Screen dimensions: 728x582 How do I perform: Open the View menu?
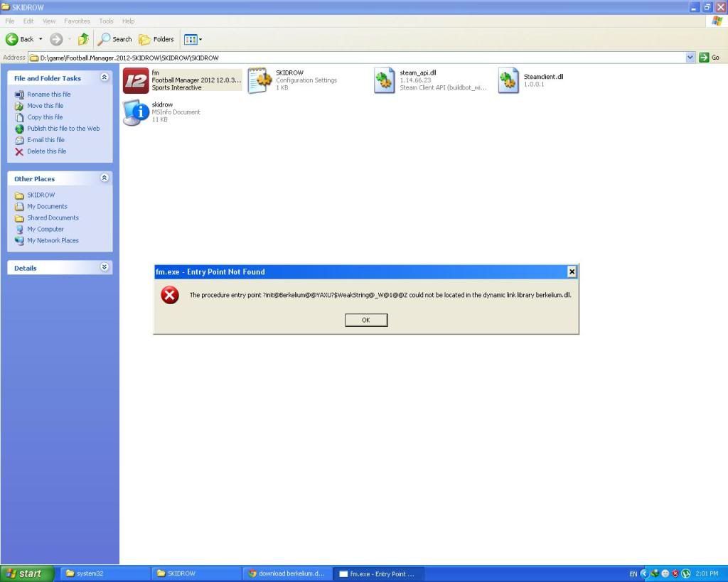49,21
